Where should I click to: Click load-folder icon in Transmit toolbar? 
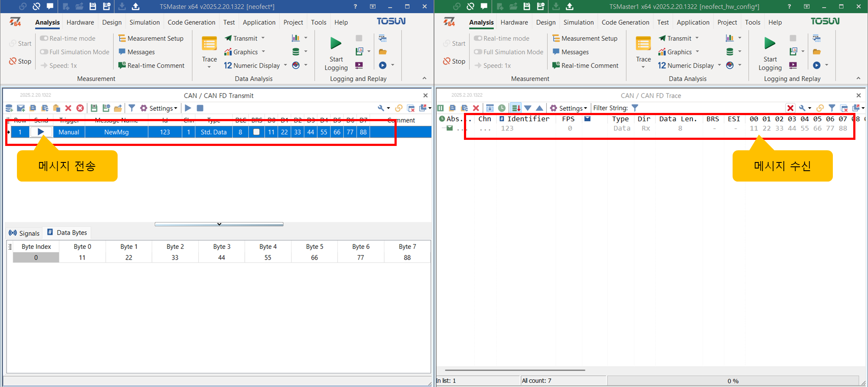118,108
